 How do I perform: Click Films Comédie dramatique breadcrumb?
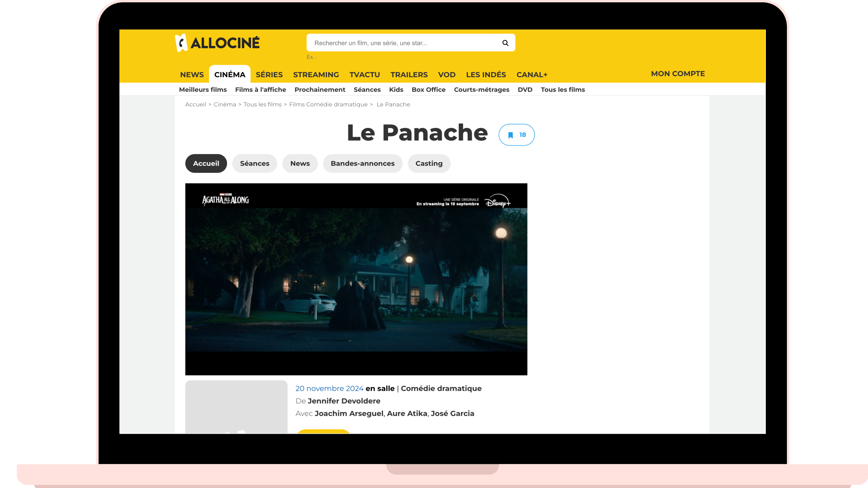pyautogui.click(x=328, y=104)
